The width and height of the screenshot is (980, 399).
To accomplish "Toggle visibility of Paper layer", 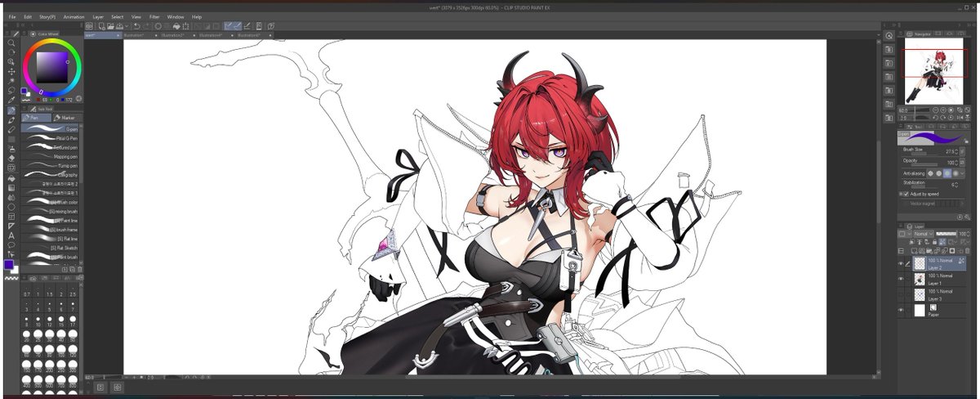I will pyautogui.click(x=901, y=311).
